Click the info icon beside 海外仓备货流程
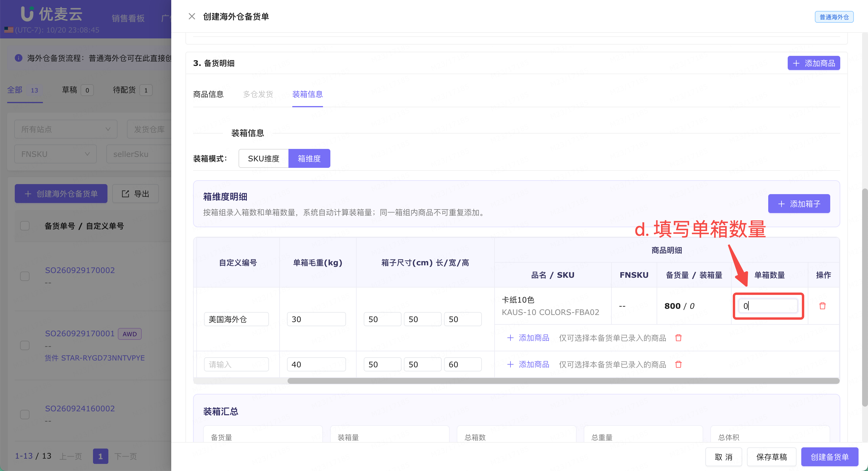This screenshot has height=471, width=868. pos(19,58)
